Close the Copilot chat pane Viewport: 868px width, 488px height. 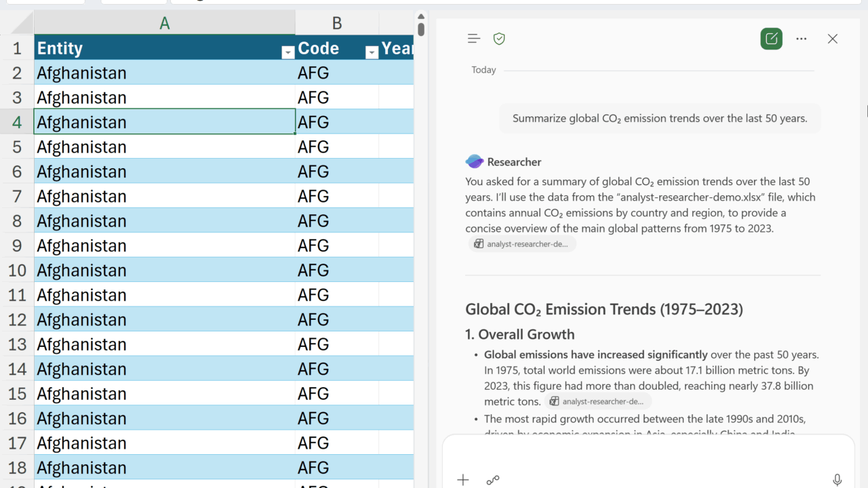tap(833, 39)
